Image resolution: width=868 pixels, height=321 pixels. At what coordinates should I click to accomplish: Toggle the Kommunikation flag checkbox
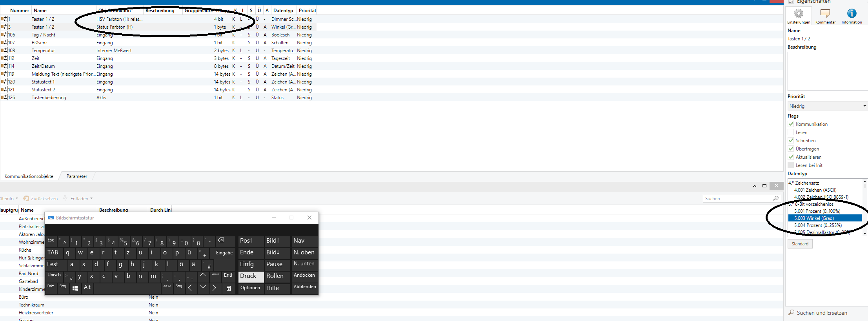pos(791,124)
